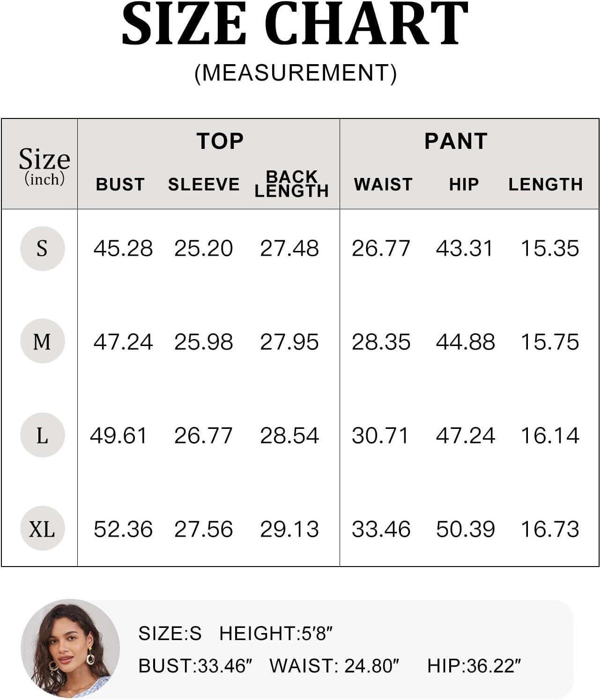
Task: Select the M size circle badge
Action: click(x=42, y=341)
